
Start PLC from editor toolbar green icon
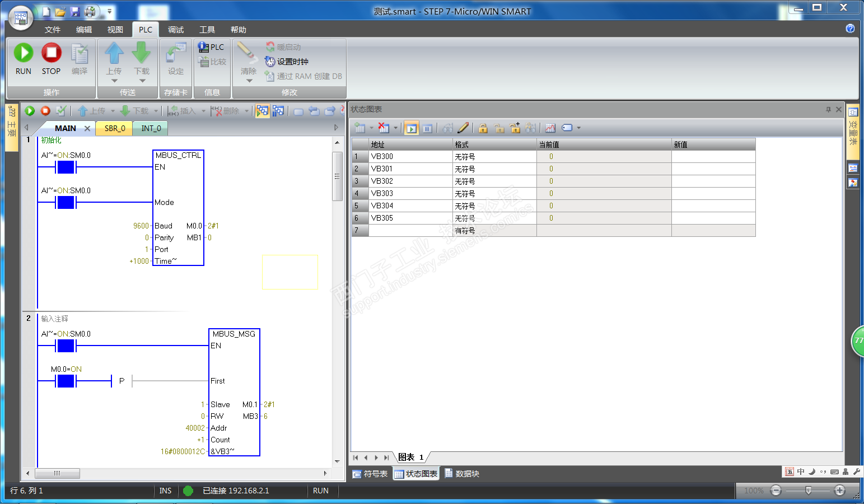(x=30, y=111)
